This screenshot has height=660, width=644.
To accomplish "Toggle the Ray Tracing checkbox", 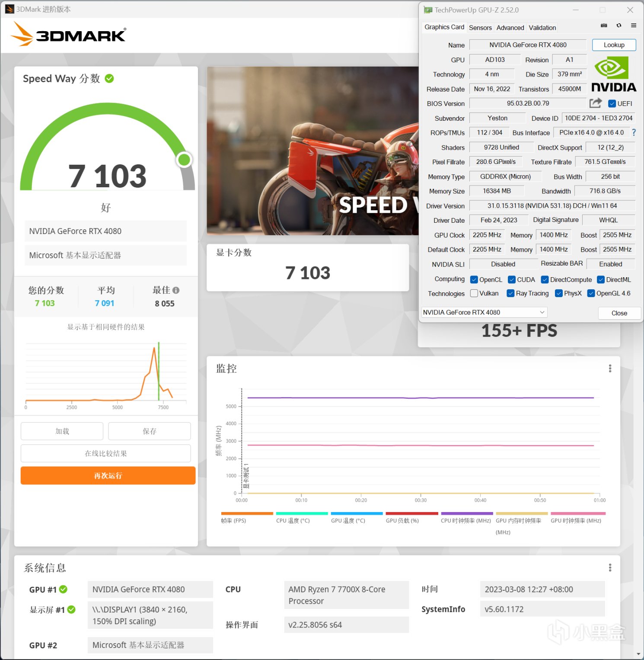I will tap(511, 293).
